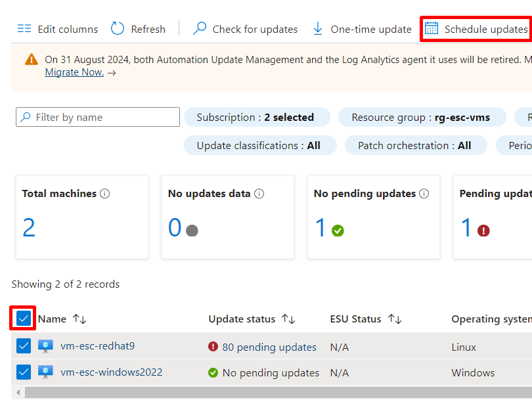Open the Edit columns icon

click(x=24, y=28)
